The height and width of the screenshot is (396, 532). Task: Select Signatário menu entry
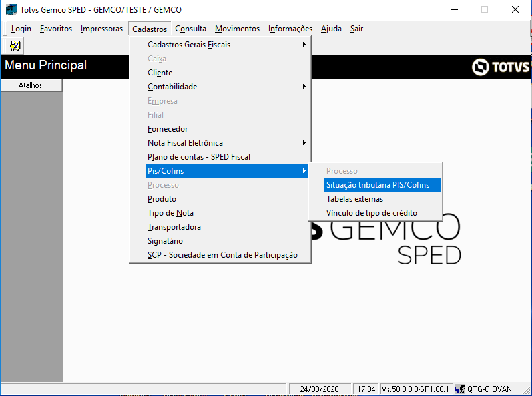(226, 241)
